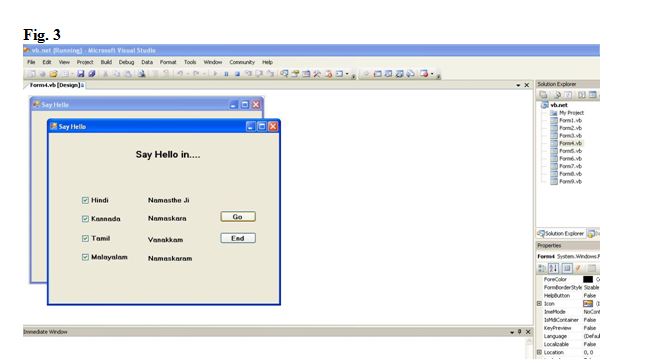
Task: Expand the Location property row
Action: tap(540, 352)
